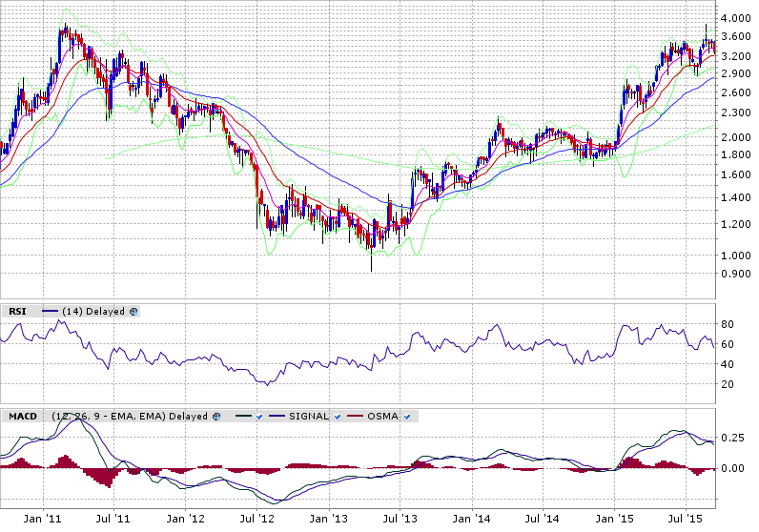This screenshot has height=532, width=759.
Task: Click the globe icon beside MACD Delayed
Action: (217, 417)
